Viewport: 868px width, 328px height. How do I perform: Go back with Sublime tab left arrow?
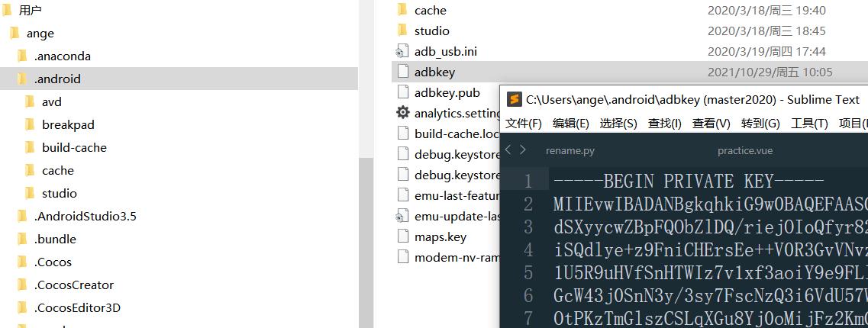coord(508,150)
